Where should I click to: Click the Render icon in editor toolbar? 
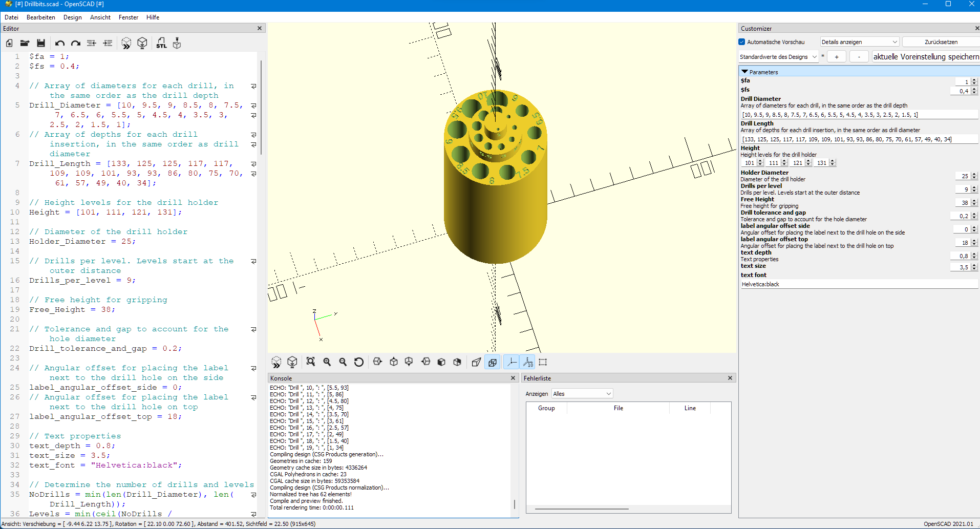pyautogui.click(x=142, y=44)
